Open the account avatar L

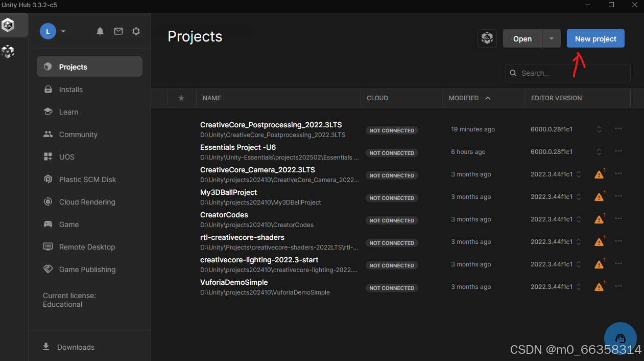(48, 31)
